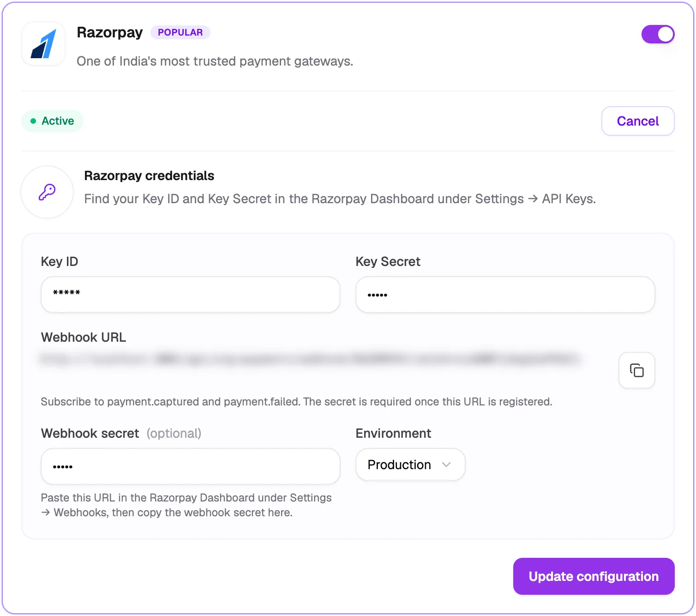Copy the Webhook URL with the copy icon
Image resolution: width=696 pixels, height=616 pixels.
pyautogui.click(x=636, y=370)
